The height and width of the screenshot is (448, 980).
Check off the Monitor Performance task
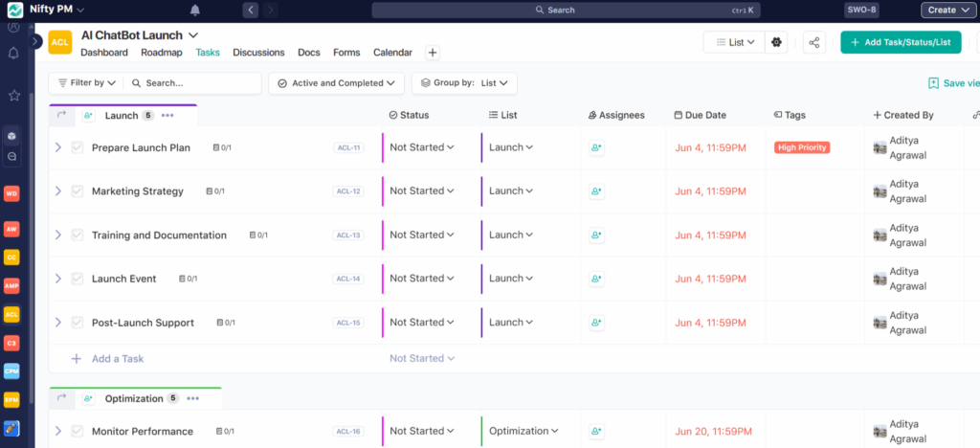[x=77, y=431]
